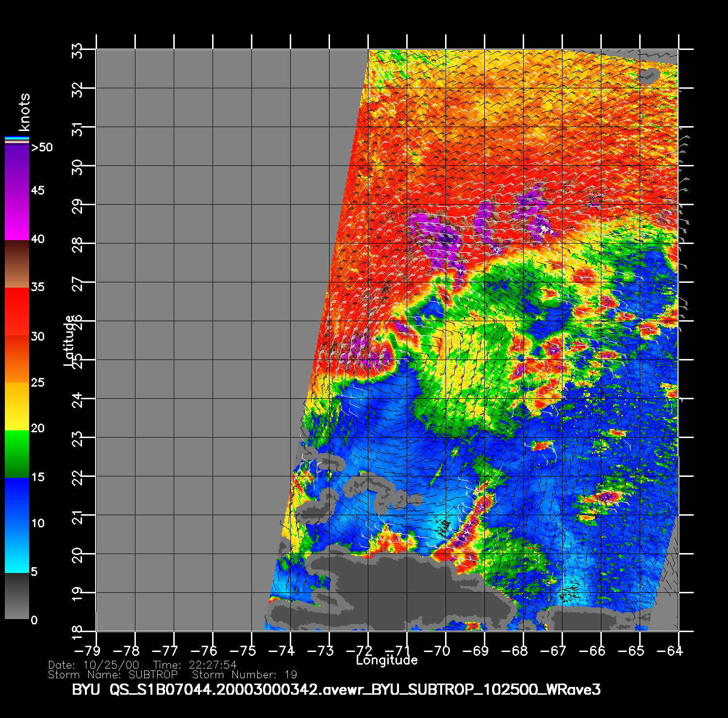Click the '-66' longitude tick label

(x=592, y=651)
